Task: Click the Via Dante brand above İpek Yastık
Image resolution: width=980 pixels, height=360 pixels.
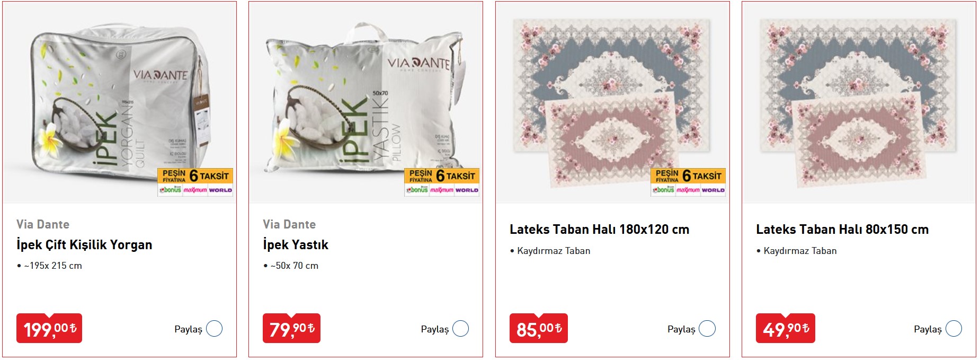Action: click(x=289, y=224)
